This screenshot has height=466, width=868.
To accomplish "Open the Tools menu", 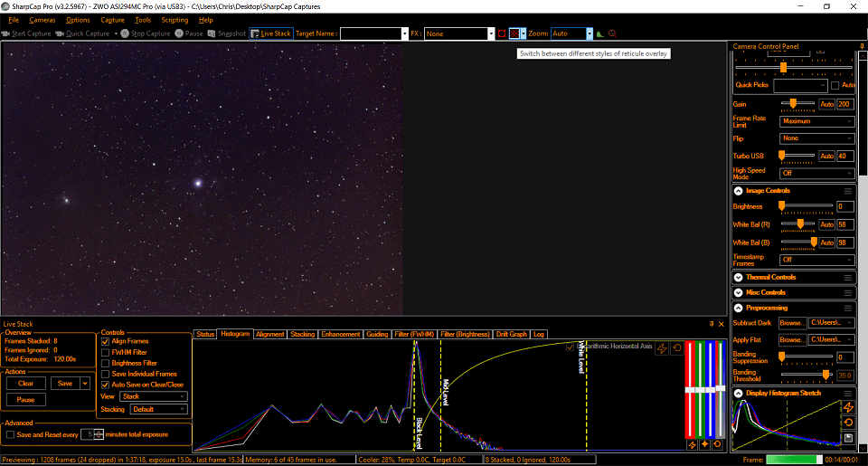I will click(x=143, y=20).
